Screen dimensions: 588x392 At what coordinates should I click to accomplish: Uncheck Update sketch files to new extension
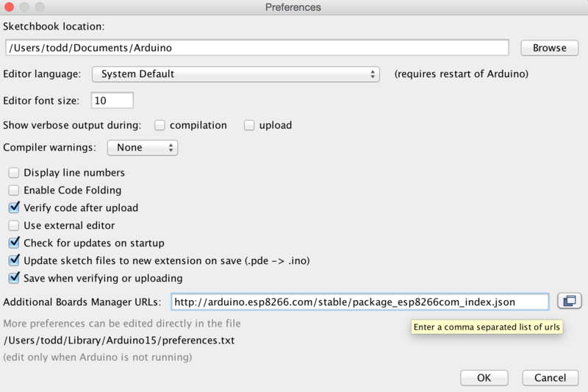pos(14,260)
